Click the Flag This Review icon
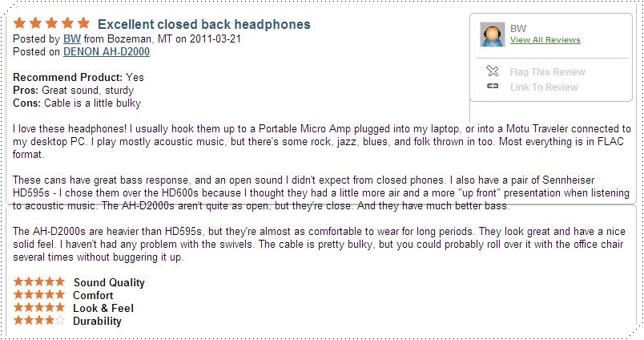The width and height of the screenshot is (644, 340). [x=493, y=71]
